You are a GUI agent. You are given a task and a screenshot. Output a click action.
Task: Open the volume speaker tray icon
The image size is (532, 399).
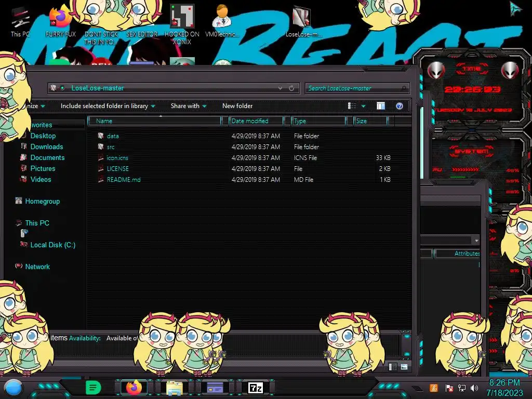click(474, 388)
